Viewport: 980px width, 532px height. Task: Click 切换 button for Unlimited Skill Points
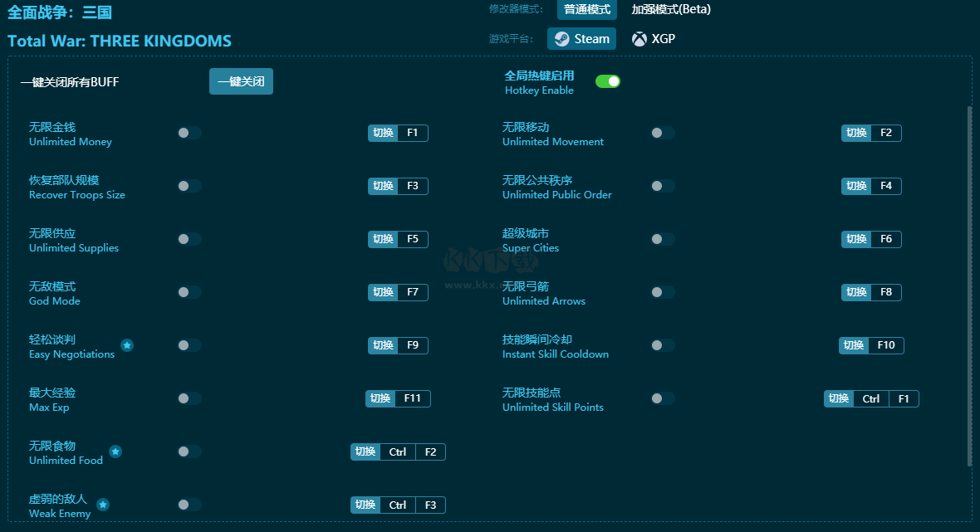tap(838, 398)
